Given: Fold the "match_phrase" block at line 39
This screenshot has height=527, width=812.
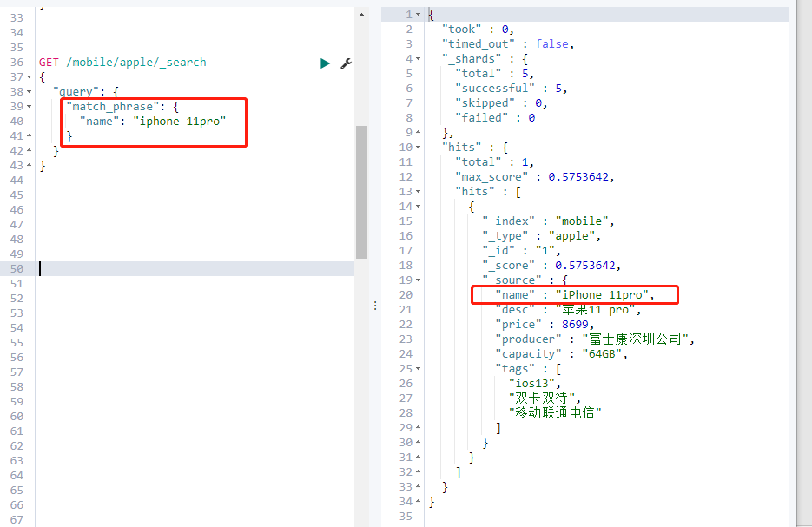Looking at the screenshot, I should 29,107.
